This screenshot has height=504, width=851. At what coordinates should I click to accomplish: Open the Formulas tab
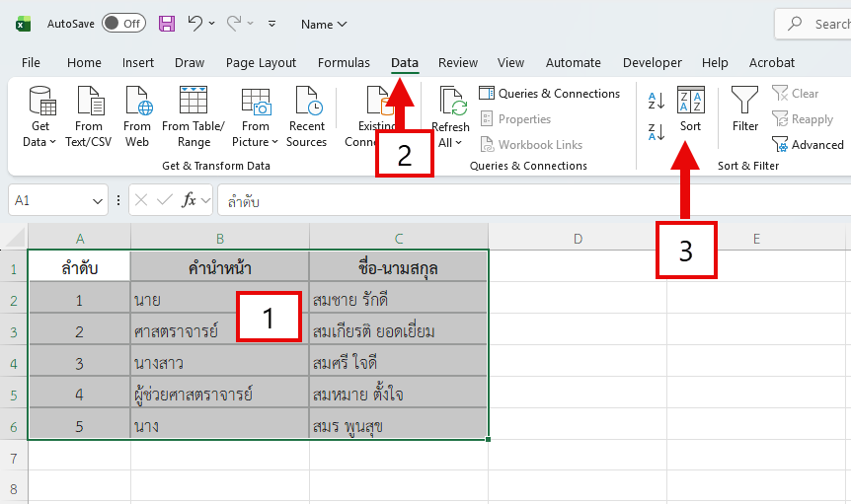pyautogui.click(x=344, y=63)
